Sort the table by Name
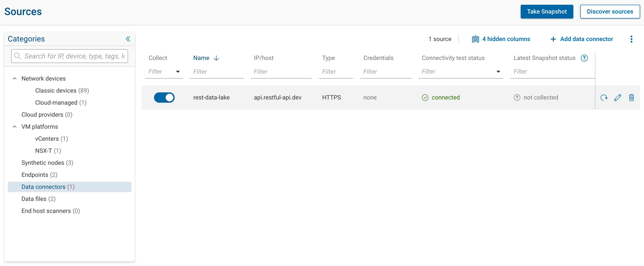644x266 pixels. (x=201, y=58)
